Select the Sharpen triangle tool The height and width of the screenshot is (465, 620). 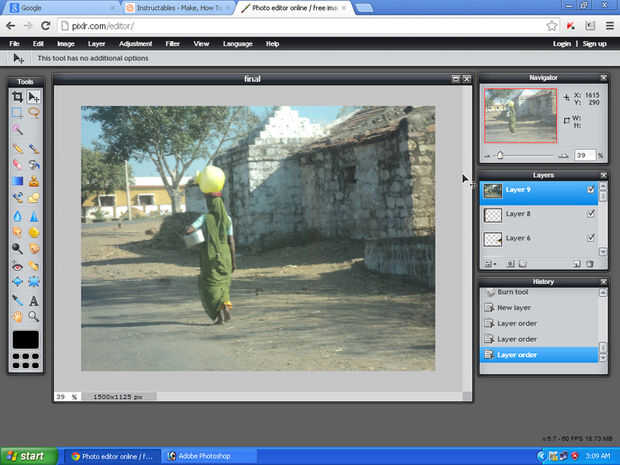point(34,216)
